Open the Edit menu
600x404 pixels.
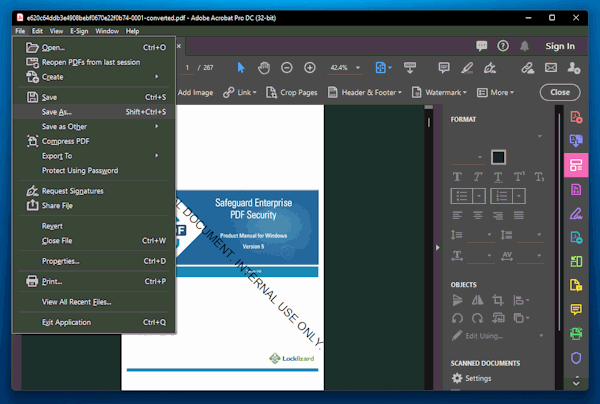37,31
